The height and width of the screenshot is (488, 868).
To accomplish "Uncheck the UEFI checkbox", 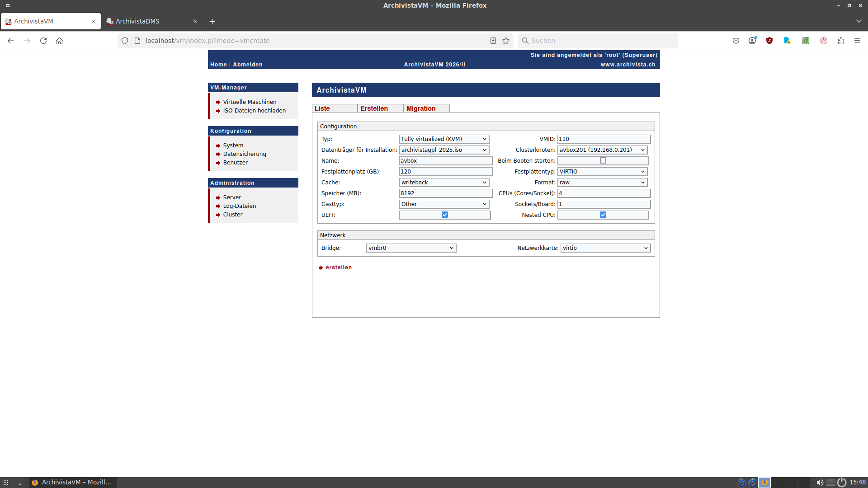I will click(445, 215).
